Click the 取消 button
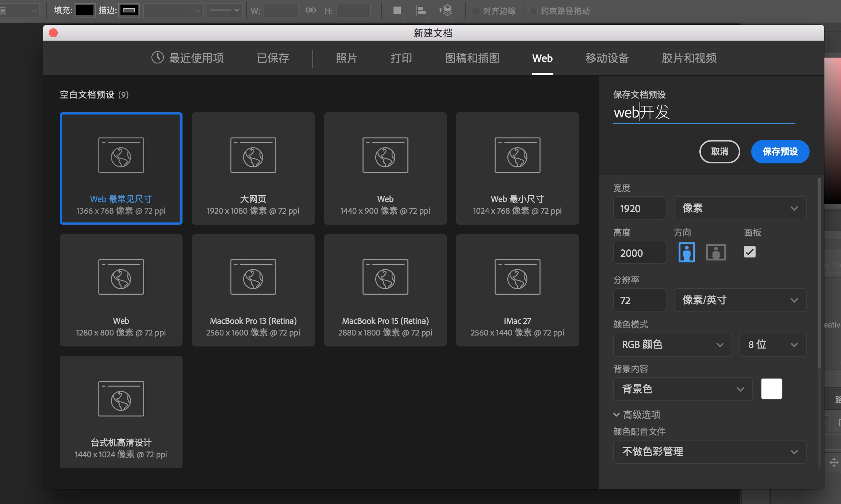Viewport: 841px width, 504px height. (x=719, y=152)
